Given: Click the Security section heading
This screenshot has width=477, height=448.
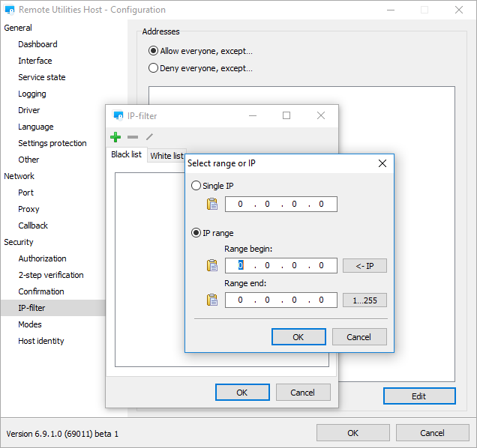Looking at the screenshot, I should 18,242.
